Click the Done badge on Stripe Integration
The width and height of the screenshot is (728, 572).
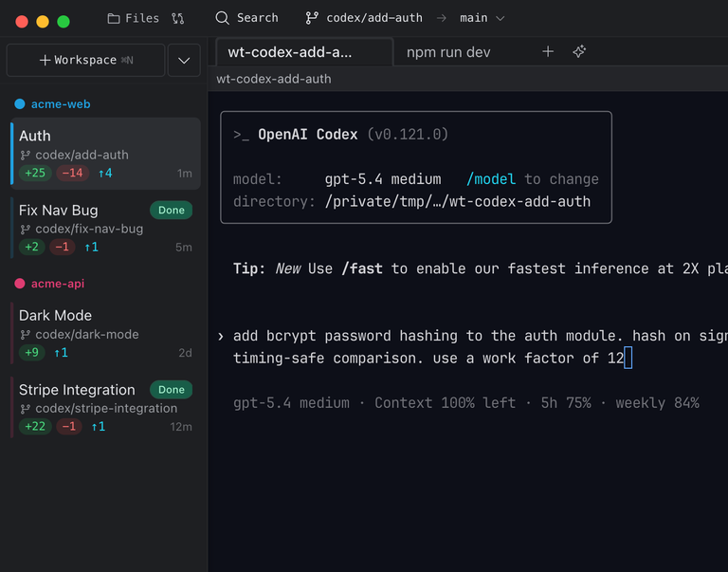point(172,389)
